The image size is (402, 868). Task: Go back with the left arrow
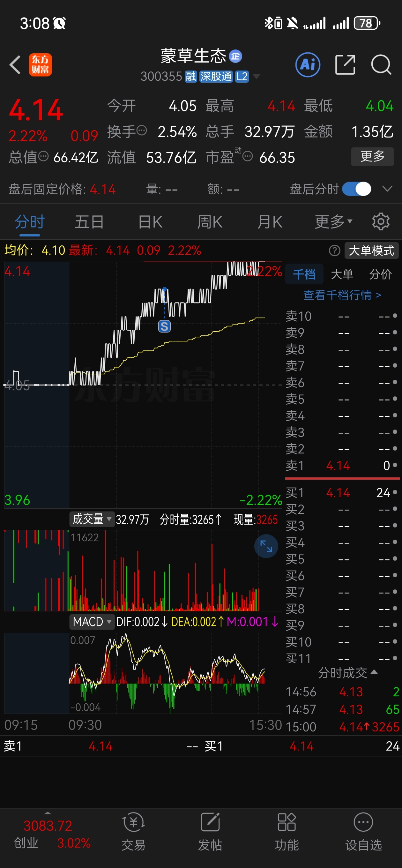click(15, 64)
